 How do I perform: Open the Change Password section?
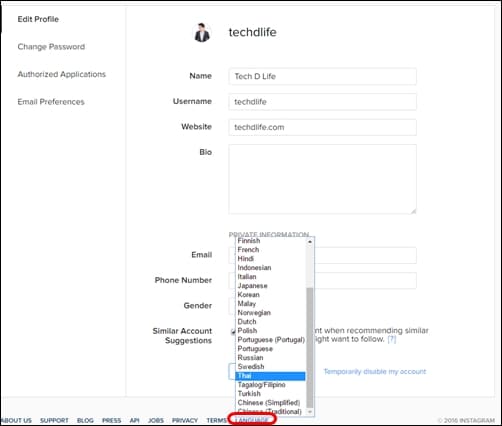click(x=51, y=47)
